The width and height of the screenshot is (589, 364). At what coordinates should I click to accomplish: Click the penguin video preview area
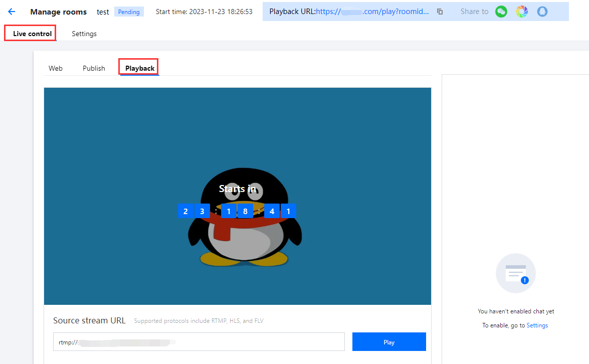[x=238, y=196]
